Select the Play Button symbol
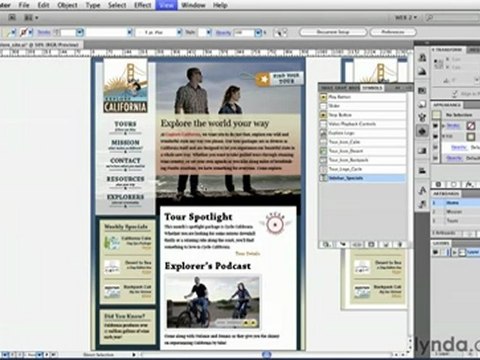 363,97
